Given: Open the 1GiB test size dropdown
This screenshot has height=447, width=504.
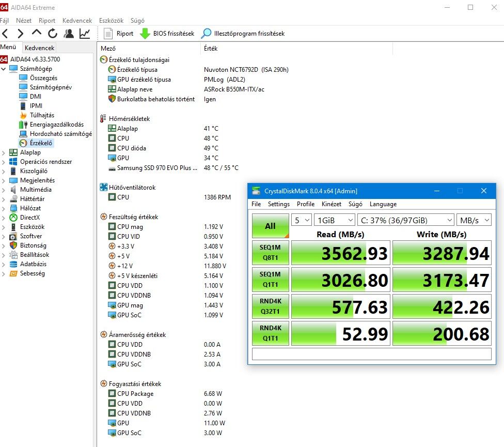Looking at the screenshot, I should pyautogui.click(x=335, y=220).
